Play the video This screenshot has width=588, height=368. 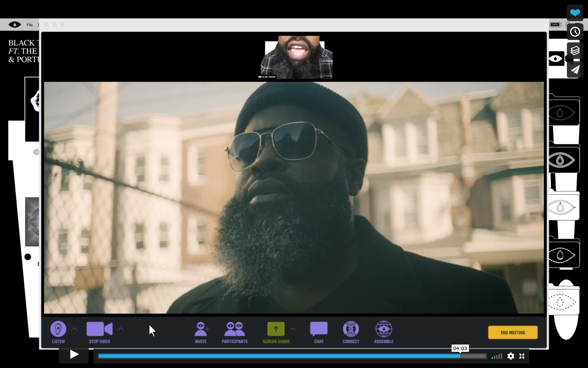coord(74,354)
